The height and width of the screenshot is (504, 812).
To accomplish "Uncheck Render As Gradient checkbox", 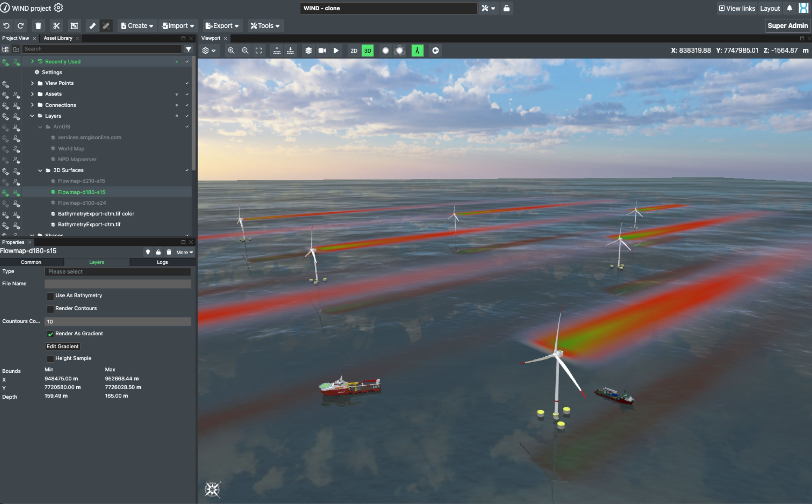I will [x=50, y=334].
